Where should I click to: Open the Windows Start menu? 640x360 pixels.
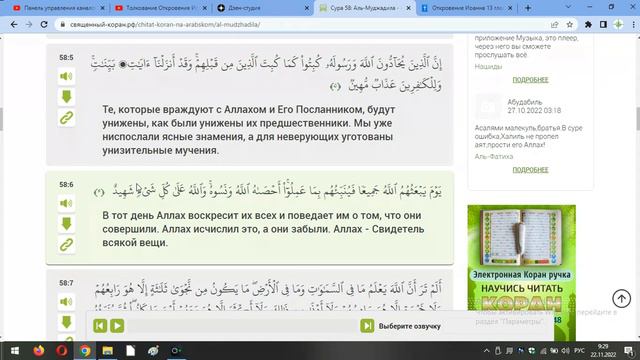coord(15,351)
